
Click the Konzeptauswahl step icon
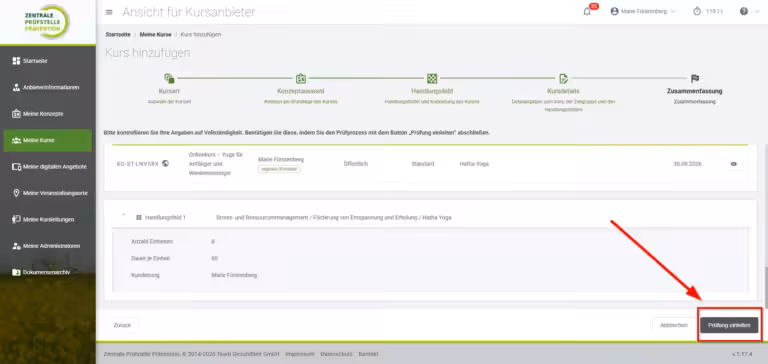point(301,78)
